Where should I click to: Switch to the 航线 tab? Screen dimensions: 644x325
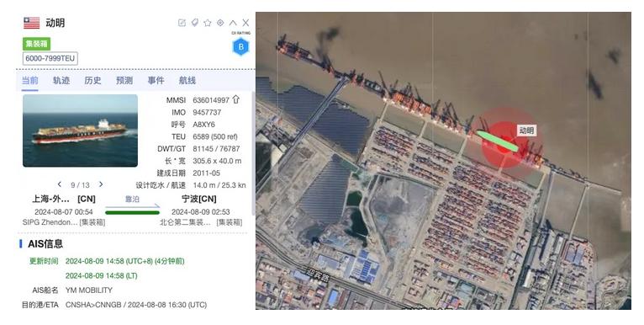[187, 81]
